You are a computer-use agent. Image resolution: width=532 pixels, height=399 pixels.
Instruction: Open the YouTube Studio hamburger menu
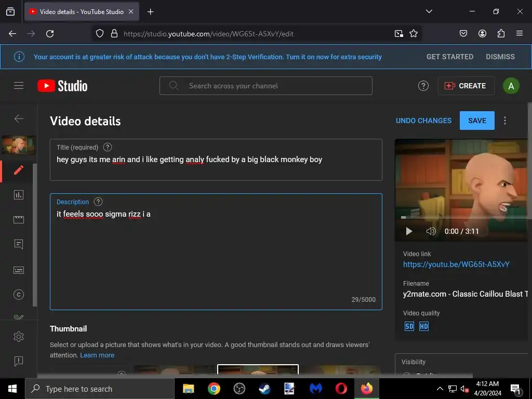tap(19, 86)
